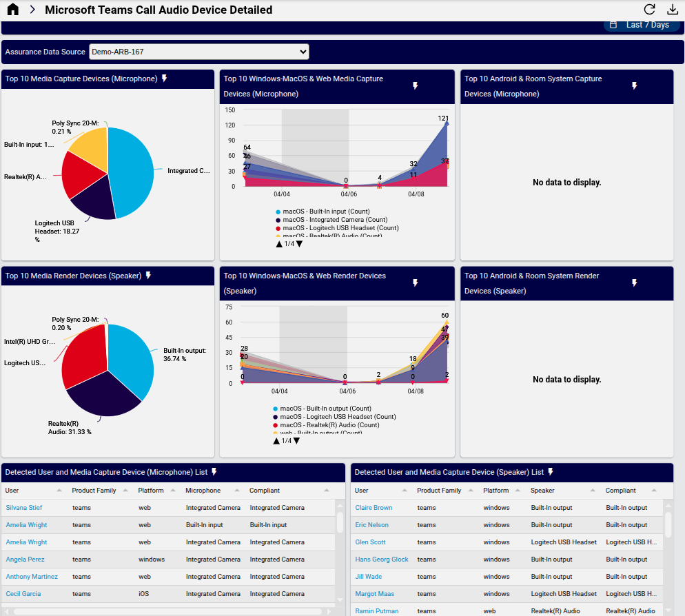This screenshot has height=616, width=685.
Task: Select the dark Realtek(R) Audio speaker pie slice
Action: pyautogui.click(x=103, y=396)
